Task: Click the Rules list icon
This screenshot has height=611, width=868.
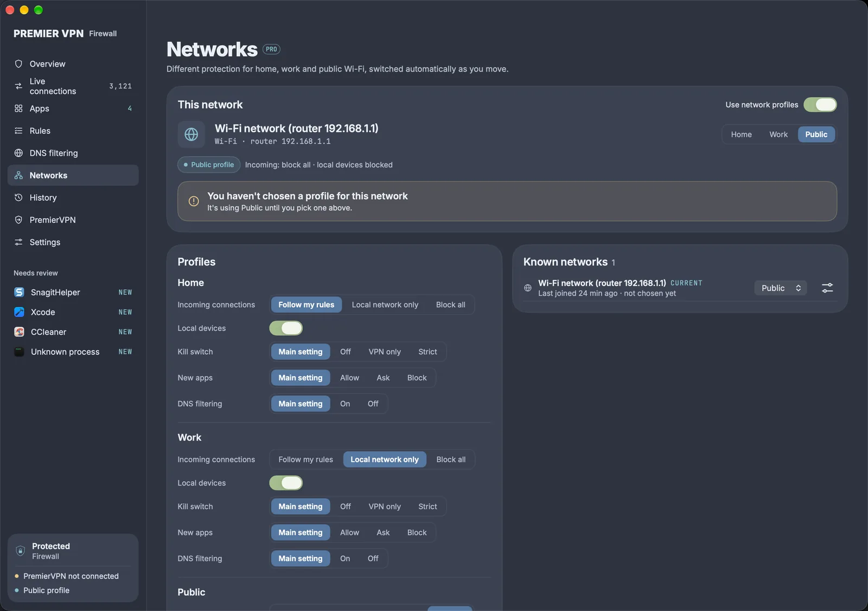Action: 18,131
